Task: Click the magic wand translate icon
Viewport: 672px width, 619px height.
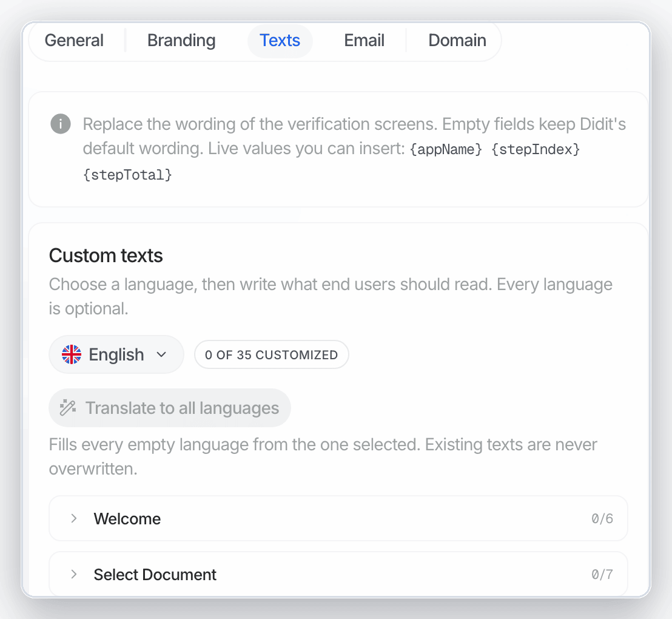Action: [x=68, y=408]
